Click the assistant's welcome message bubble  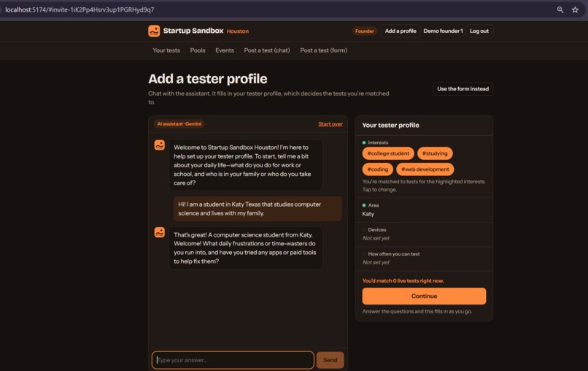(x=246, y=165)
